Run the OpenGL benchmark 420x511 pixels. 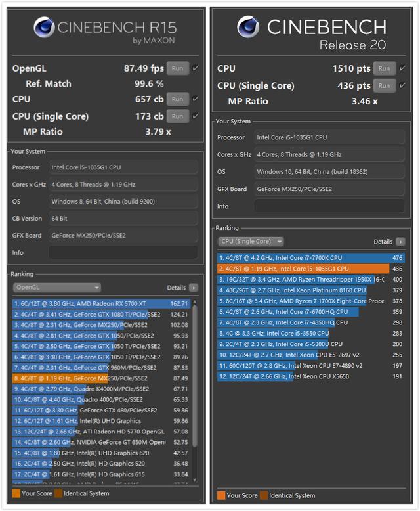(178, 68)
